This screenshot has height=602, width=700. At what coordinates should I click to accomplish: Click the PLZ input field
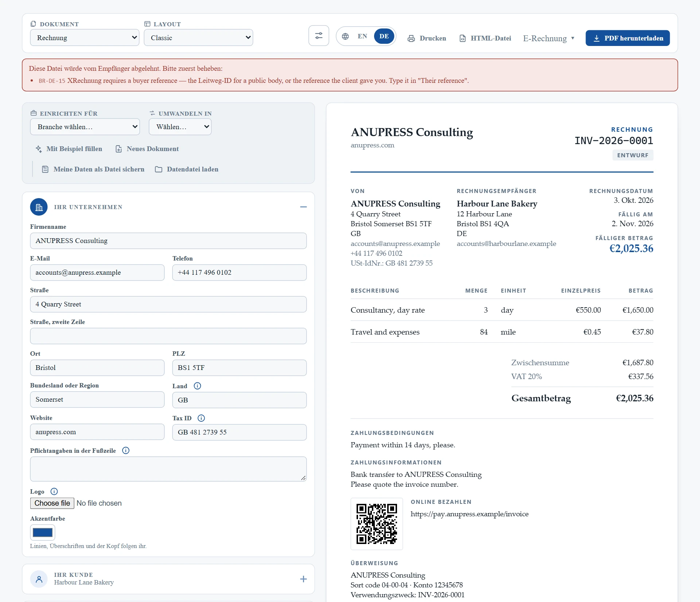pos(240,368)
